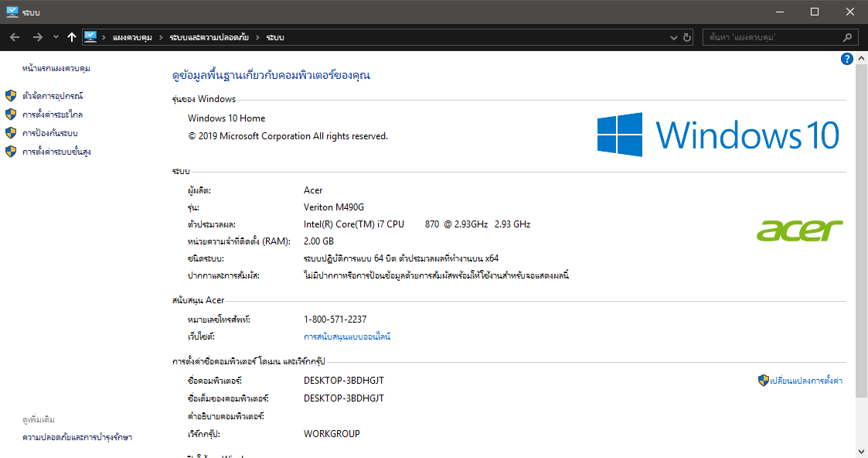868x458 pixels.
Task: Click shield icon beside การตั้งค่าระยะไกล
Action: 11,114
